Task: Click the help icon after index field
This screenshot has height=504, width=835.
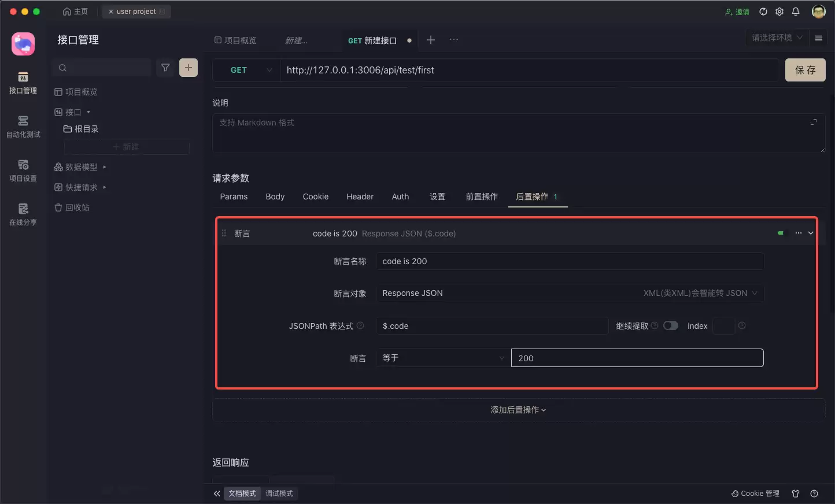Action: [742, 326]
